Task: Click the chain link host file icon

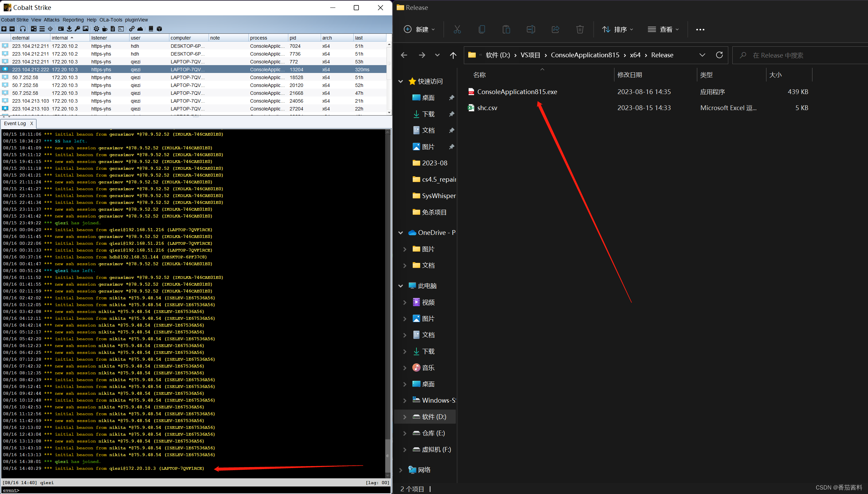Action: (132, 29)
